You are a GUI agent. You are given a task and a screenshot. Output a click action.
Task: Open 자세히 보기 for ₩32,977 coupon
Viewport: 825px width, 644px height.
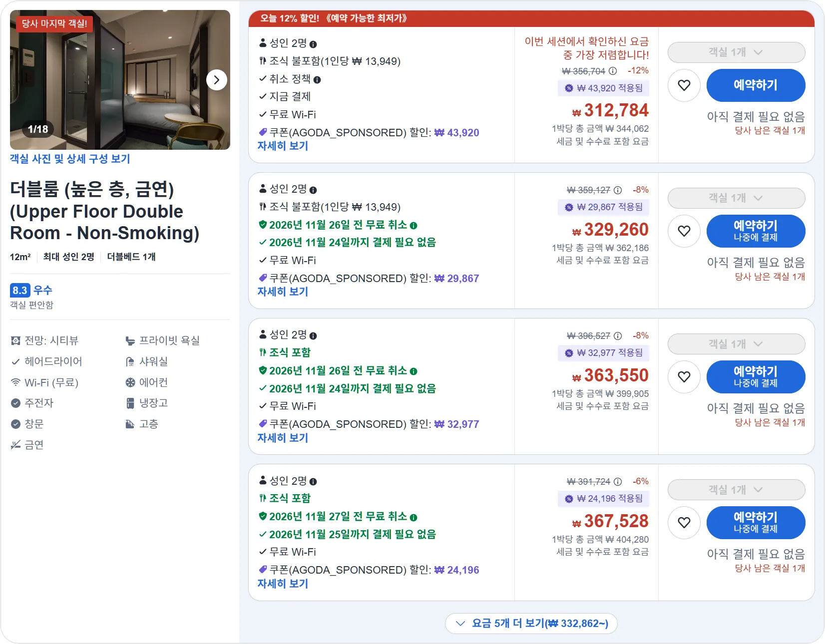[283, 438]
